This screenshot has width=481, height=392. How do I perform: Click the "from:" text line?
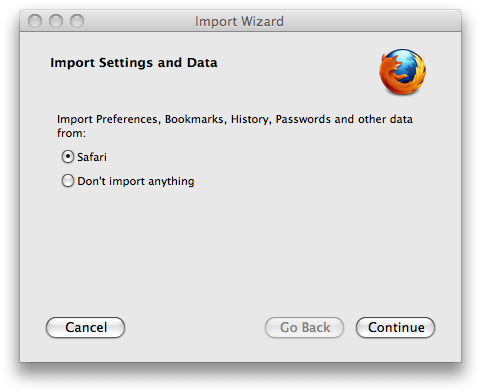pos(71,133)
